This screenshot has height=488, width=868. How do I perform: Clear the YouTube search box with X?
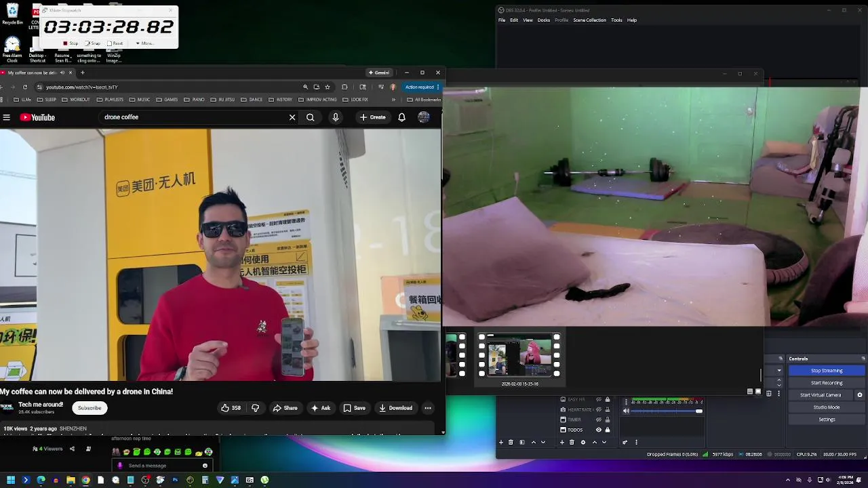point(292,117)
